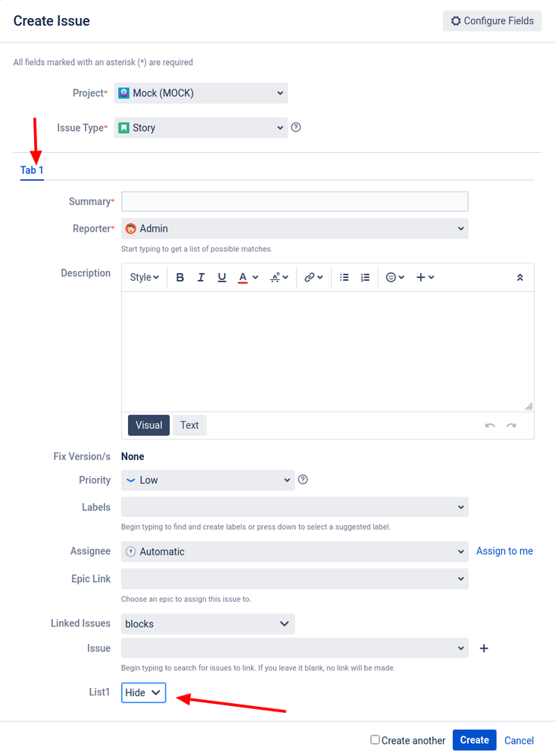Open the Reporter dropdown showing Admin
Viewport: 555px width, 756px height.
[x=295, y=229]
